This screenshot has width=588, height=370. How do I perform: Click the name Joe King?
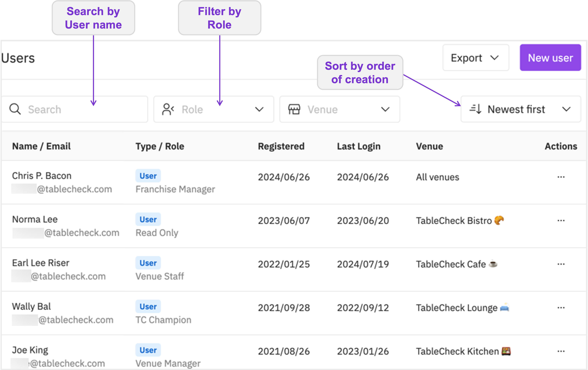30,350
